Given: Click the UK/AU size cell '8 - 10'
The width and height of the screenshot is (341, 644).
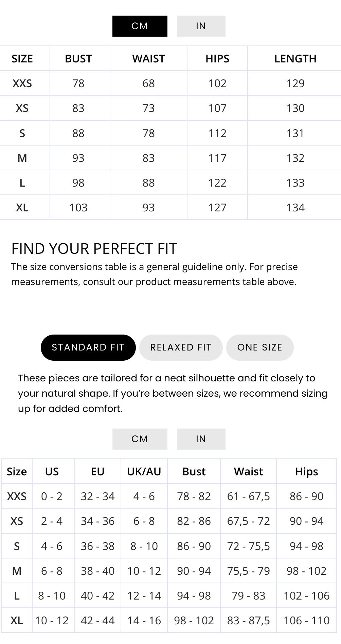Looking at the screenshot, I should click(x=144, y=546).
